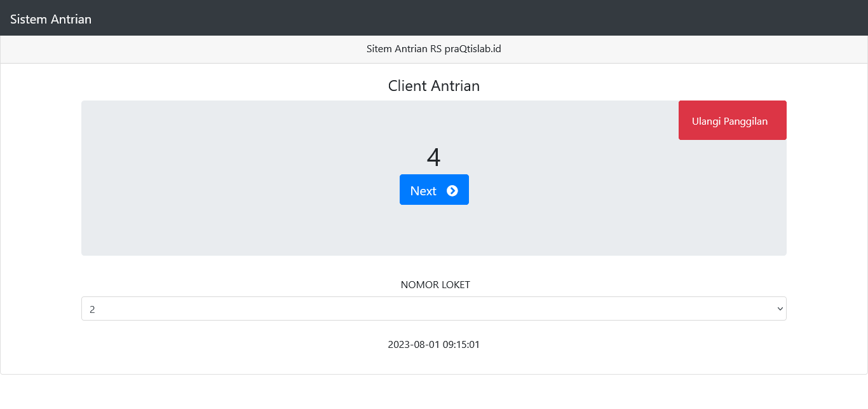Viewport: 868px width, 409px height.
Task: Click the arrow circle icon inside Next
Action: pyautogui.click(x=452, y=191)
